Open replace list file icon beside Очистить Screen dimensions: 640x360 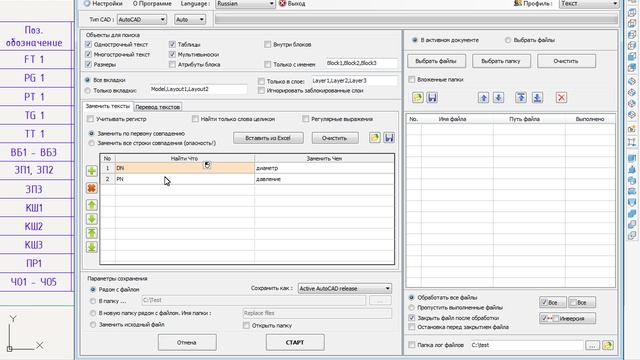375,138
